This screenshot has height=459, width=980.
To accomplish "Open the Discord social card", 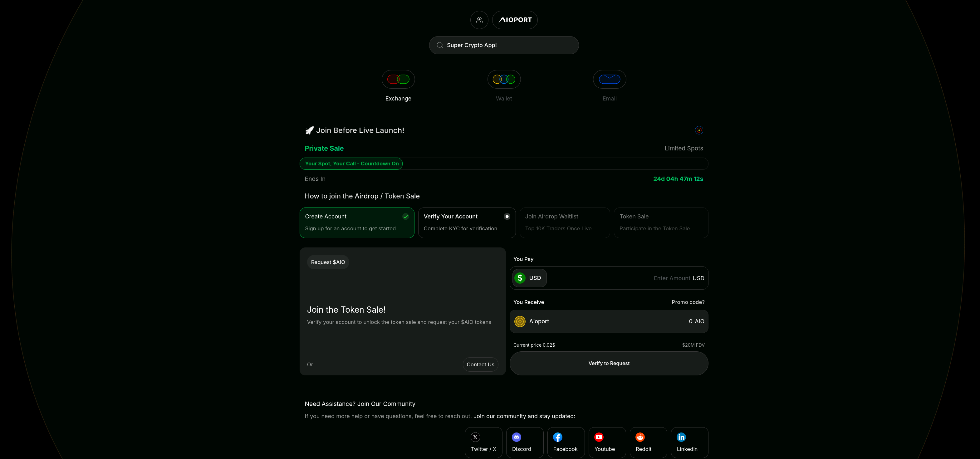I will pyautogui.click(x=525, y=443).
